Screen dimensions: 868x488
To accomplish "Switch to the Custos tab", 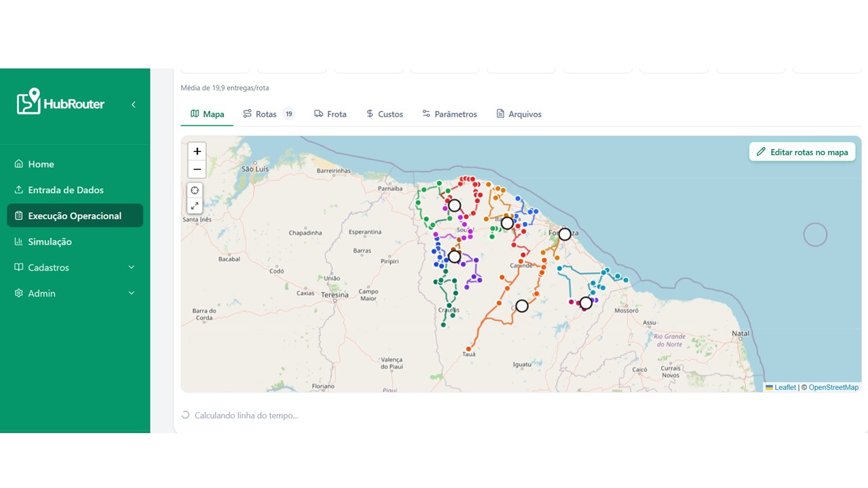I will click(384, 114).
